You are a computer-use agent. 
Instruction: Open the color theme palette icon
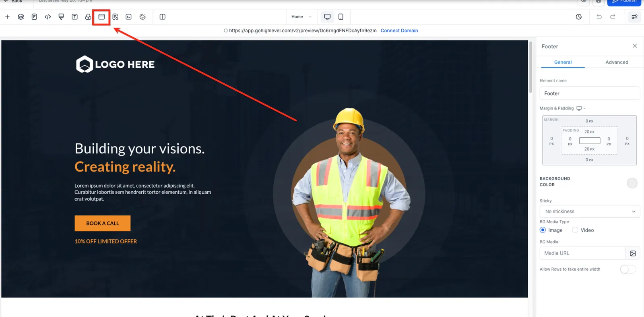[x=142, y=17]
